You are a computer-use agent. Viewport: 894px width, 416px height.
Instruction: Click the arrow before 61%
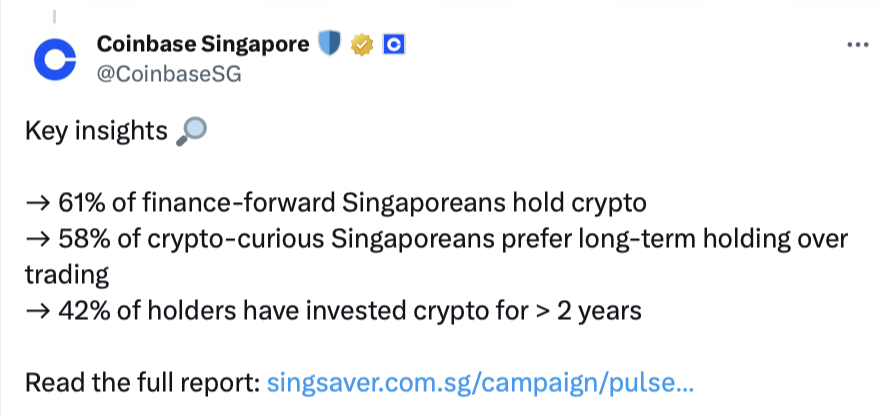(37, 204)
